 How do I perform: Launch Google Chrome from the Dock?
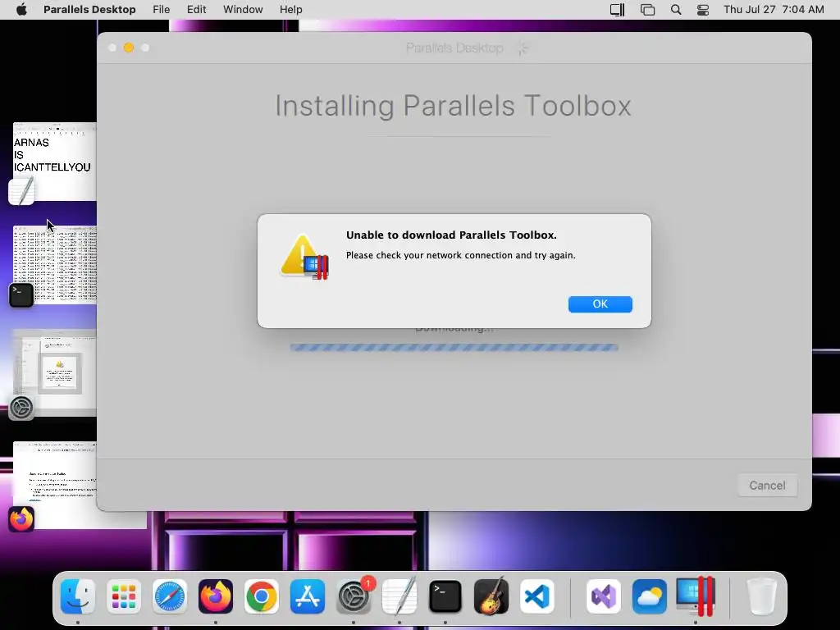(x=262, y=596)
